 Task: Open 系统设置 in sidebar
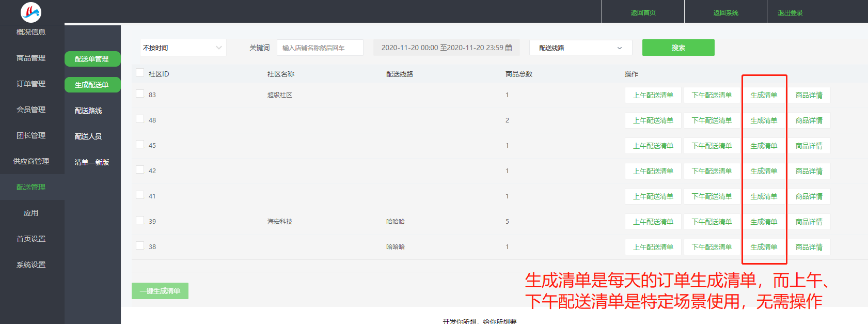(31, 265)
